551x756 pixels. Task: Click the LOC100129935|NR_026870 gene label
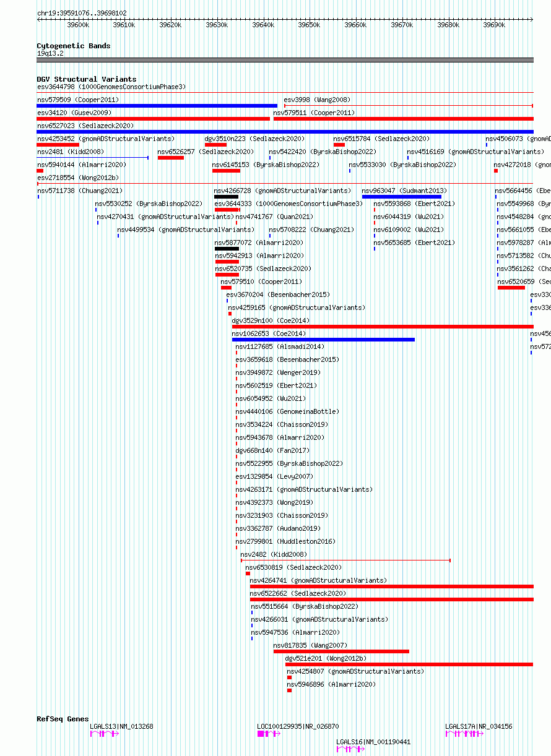(298, 726)
